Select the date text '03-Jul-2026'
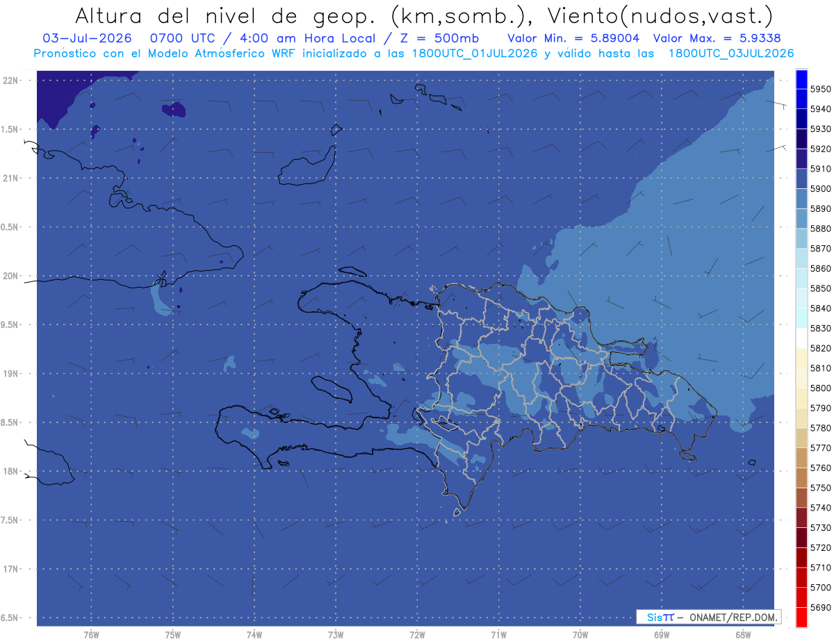 [x=85, y=38]
